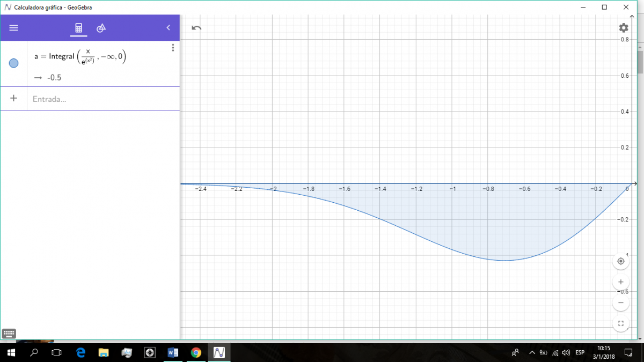Toggle visibility circle of integral a
644x362 pixels.
(x=14, y=63)
